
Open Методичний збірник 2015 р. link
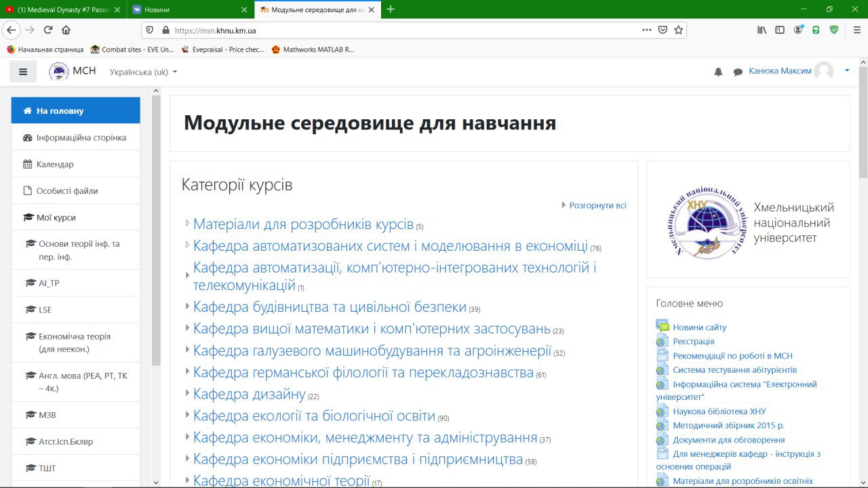click(x=728, y=426)
